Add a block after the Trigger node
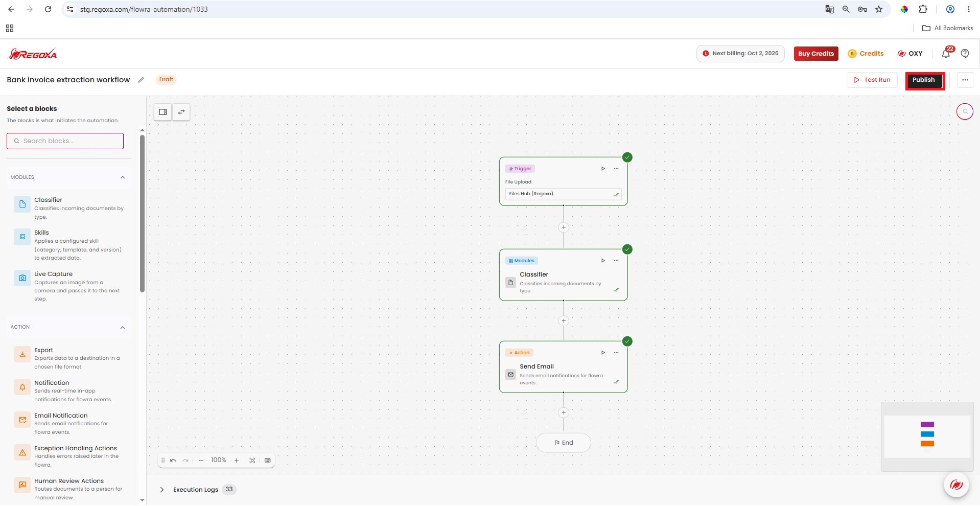 coord(564,227)
